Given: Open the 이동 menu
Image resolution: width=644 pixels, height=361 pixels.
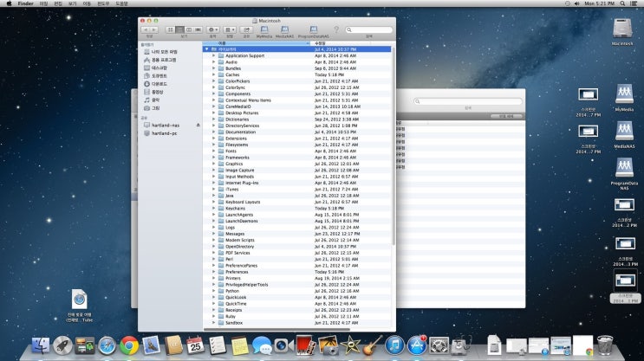Looking at the screenshot, I should [87, 3].
